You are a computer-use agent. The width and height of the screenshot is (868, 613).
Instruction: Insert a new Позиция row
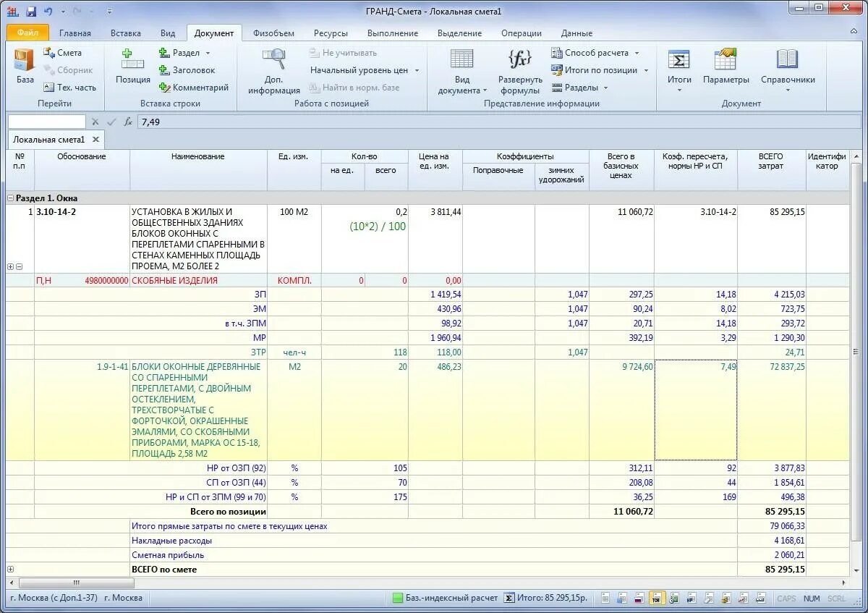point(133,67)
